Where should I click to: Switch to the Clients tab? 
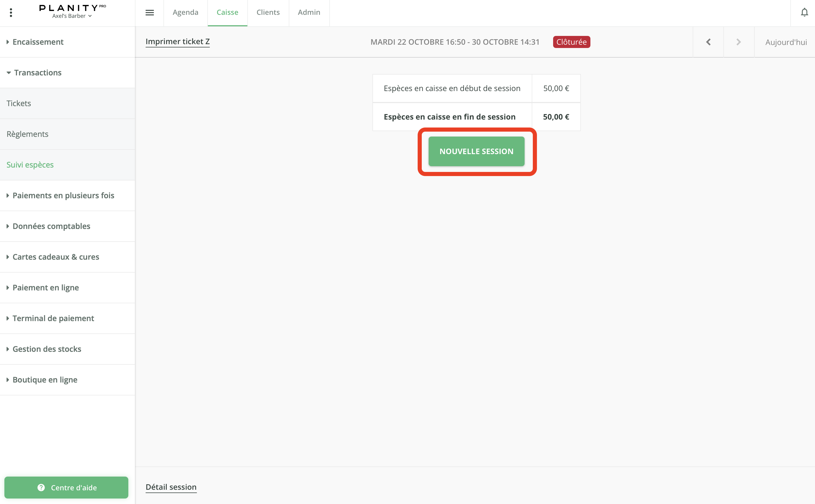268,12
